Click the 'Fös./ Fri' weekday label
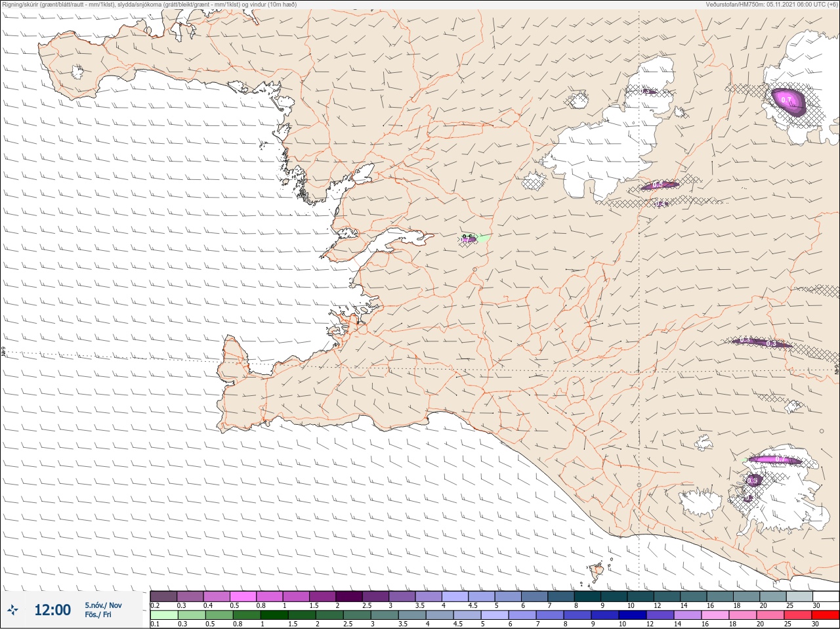Image resolution: width=840 pixels, height=629 pixels. [x=98, y=615]
